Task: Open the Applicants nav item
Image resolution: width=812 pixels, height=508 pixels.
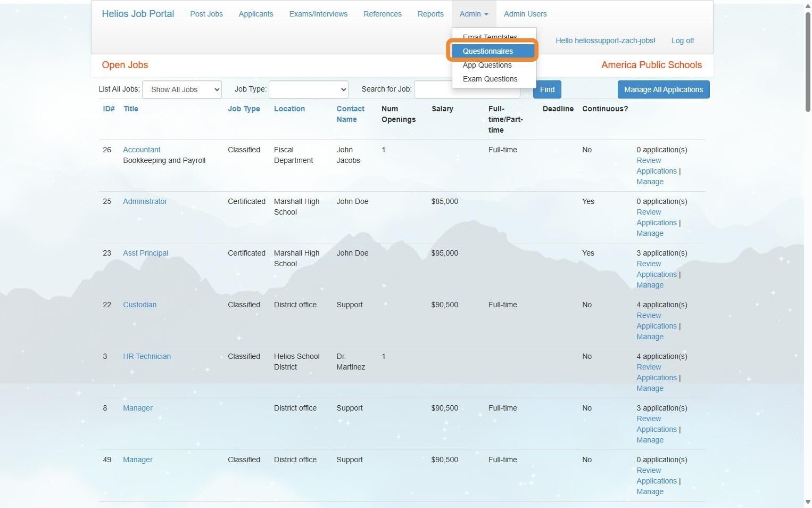Action: coord(256,14)
